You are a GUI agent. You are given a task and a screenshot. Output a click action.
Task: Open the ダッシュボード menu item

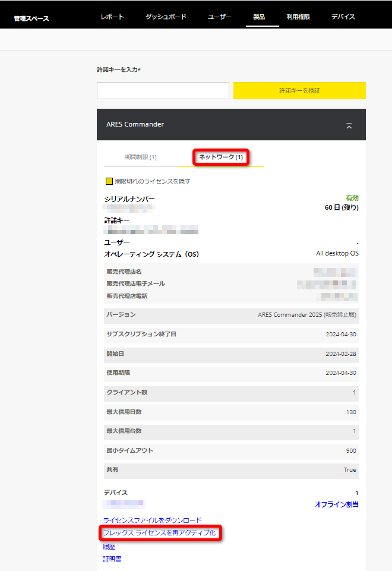166,17
